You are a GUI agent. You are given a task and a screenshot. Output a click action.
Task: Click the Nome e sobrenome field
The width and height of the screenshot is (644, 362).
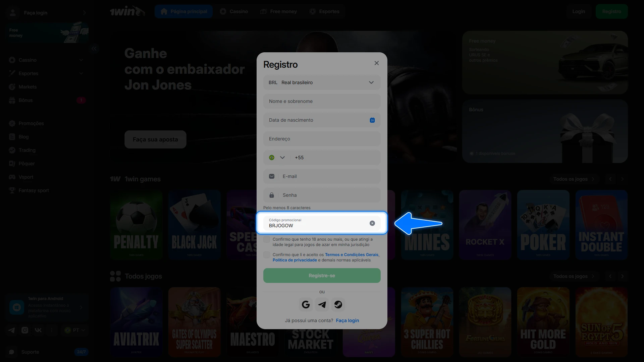click(322, 101)
